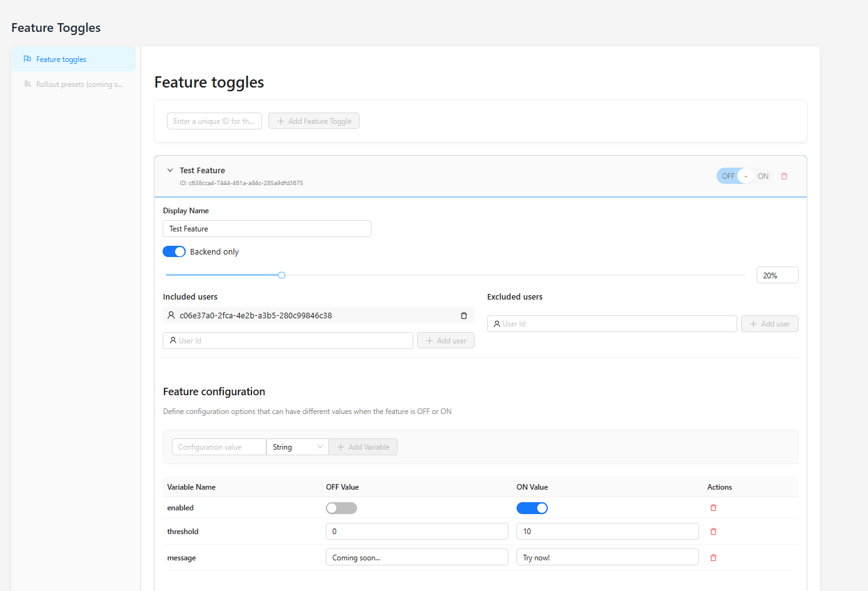
Task: Remove the threshold variable with the trash icon
Action: 713,531
